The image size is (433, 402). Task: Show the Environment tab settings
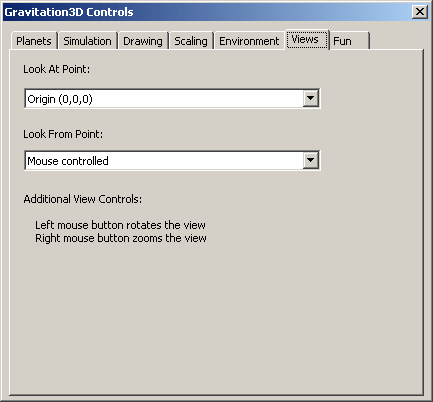point(249,41)
